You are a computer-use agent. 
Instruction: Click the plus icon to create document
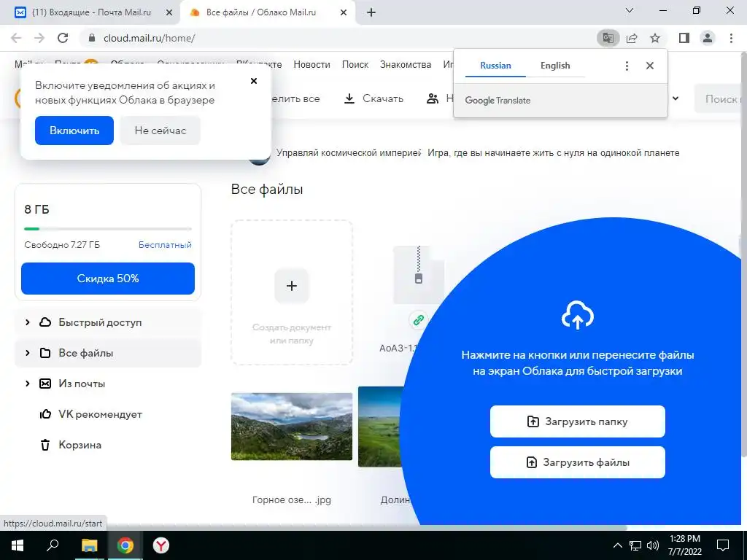click(292, 286)
